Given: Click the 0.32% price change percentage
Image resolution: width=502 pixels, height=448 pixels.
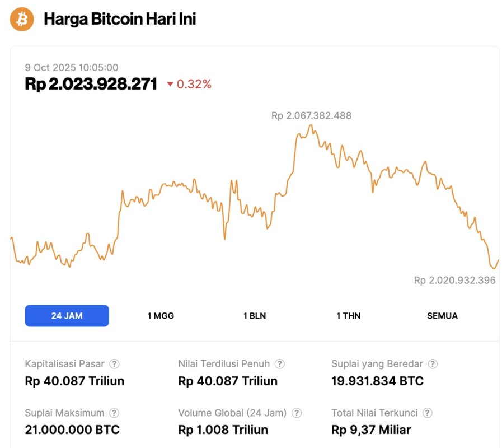Looking at the screenshot, I should [194, 85].
